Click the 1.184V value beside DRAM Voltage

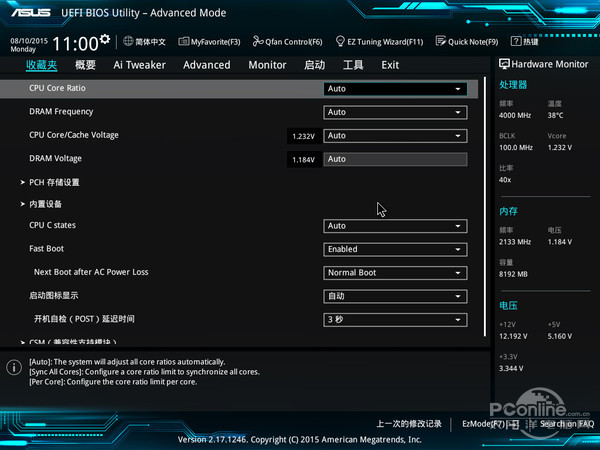coord(303,160)
